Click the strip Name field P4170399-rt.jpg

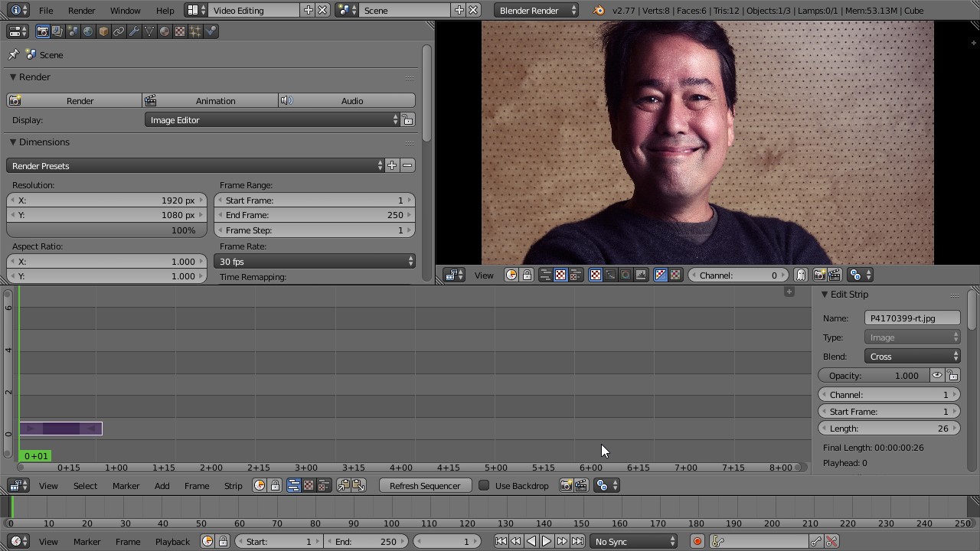(x=913, y=318)
